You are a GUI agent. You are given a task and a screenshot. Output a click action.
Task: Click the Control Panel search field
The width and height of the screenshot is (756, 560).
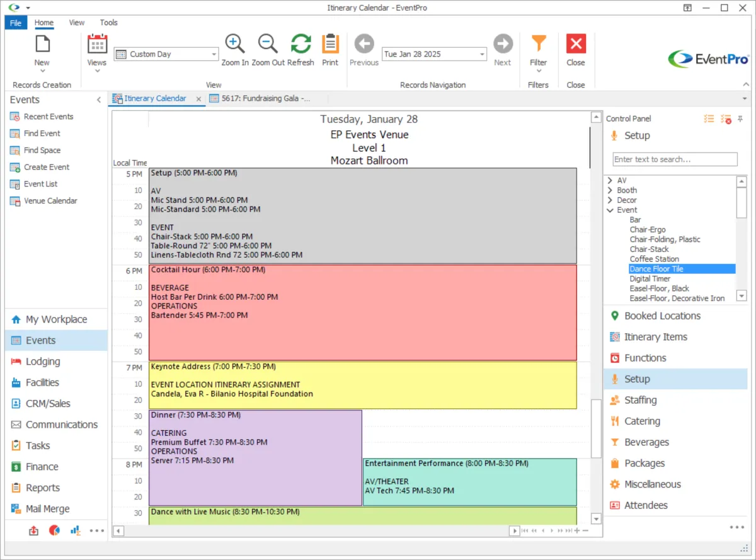click(x=675, y=159)
